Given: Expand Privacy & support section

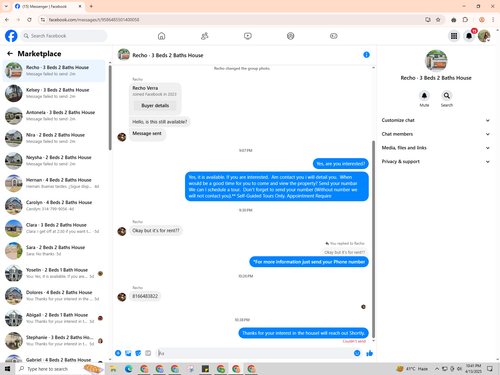Looking at the screenshot, I should 436,161.
